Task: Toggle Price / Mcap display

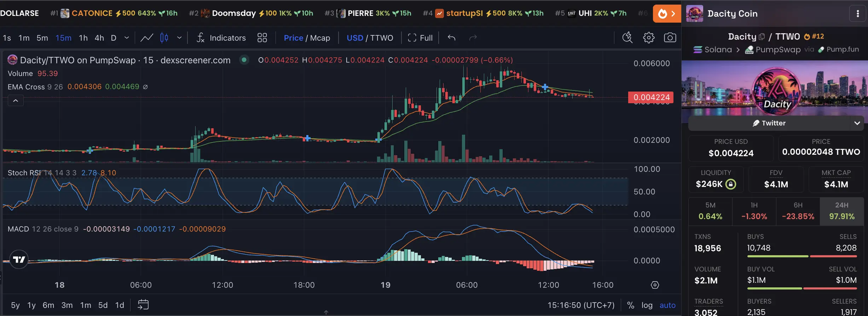Action: point(307,38)
